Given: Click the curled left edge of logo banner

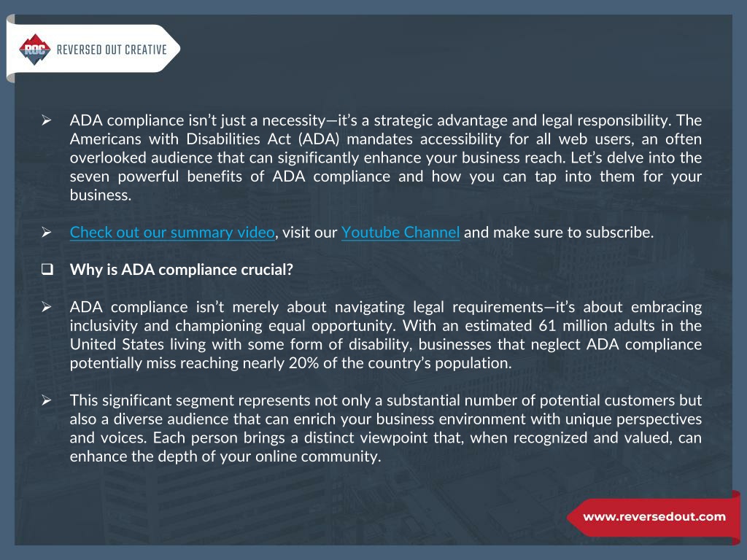Looking at the screenshot, I should click(11, 49).
